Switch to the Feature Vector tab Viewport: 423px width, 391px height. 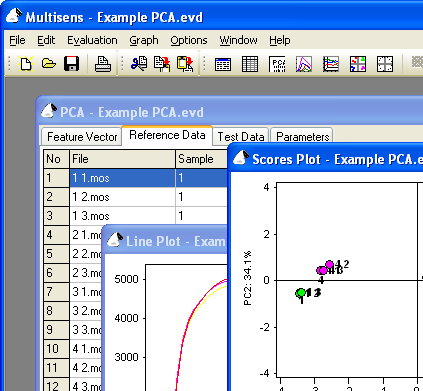82,137
